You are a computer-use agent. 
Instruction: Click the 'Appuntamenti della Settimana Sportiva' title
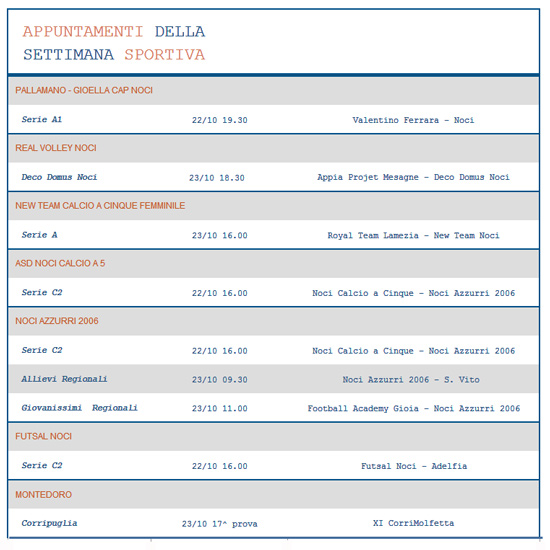[114, 43]
